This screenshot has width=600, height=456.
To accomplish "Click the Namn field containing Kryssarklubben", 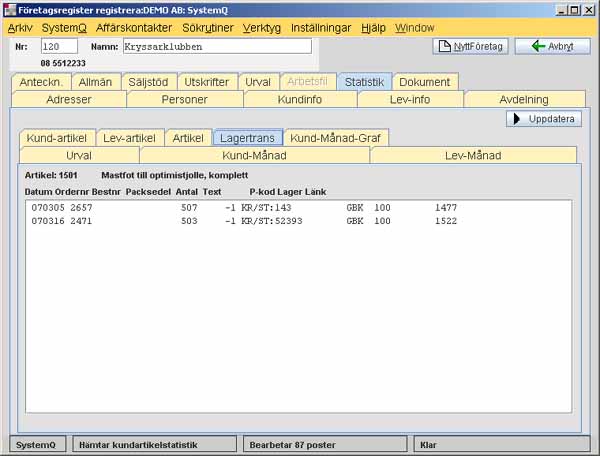I will pyautogui.click(x=217, y=46).
